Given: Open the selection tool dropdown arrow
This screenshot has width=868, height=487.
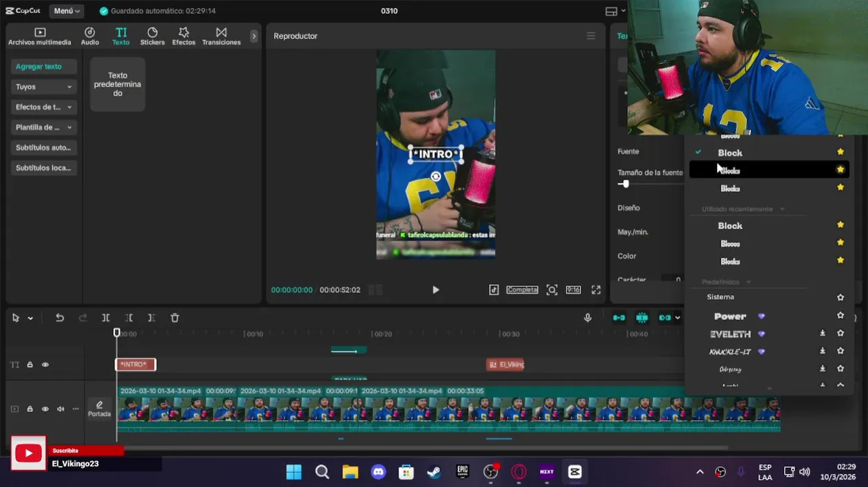Looking at the screenshot, I should (30, 319).
